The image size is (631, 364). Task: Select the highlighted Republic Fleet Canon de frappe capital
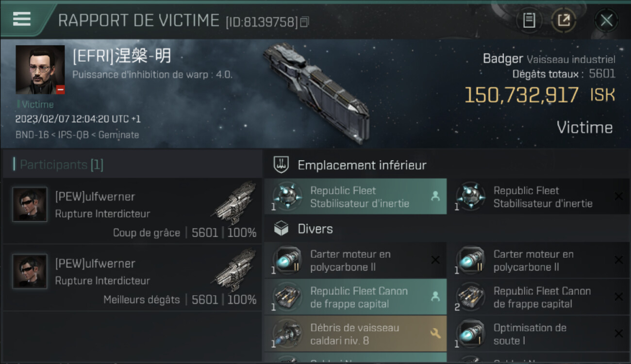click(355, 297)
